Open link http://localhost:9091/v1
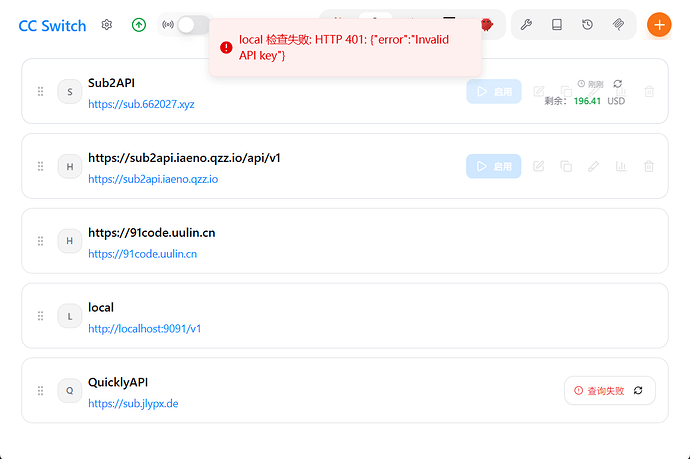The image size is (690, 459). 145,329
